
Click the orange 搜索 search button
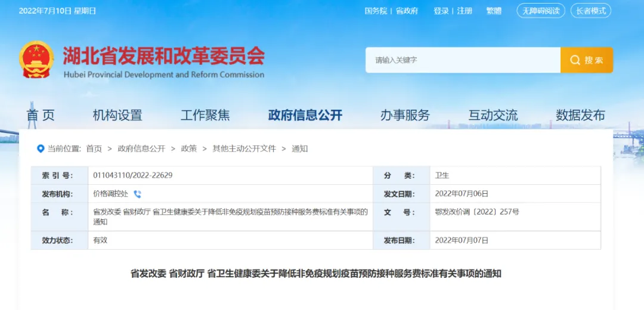[587, 60]
